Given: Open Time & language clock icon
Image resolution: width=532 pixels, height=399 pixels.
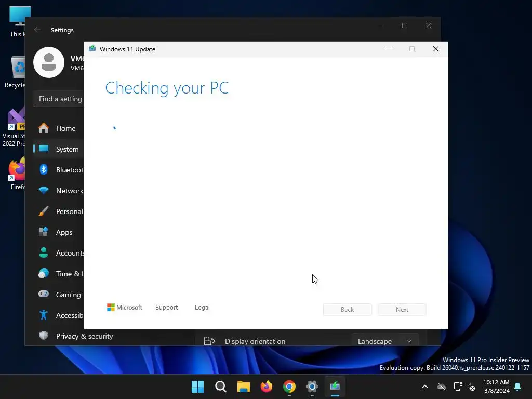Looking at the screenshot, I should 44,273.
